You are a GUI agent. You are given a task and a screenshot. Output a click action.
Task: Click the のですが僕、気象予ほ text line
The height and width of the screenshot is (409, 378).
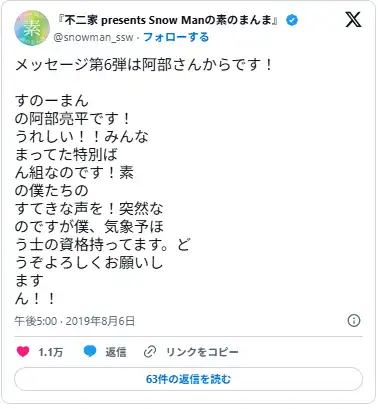[89, 227]
